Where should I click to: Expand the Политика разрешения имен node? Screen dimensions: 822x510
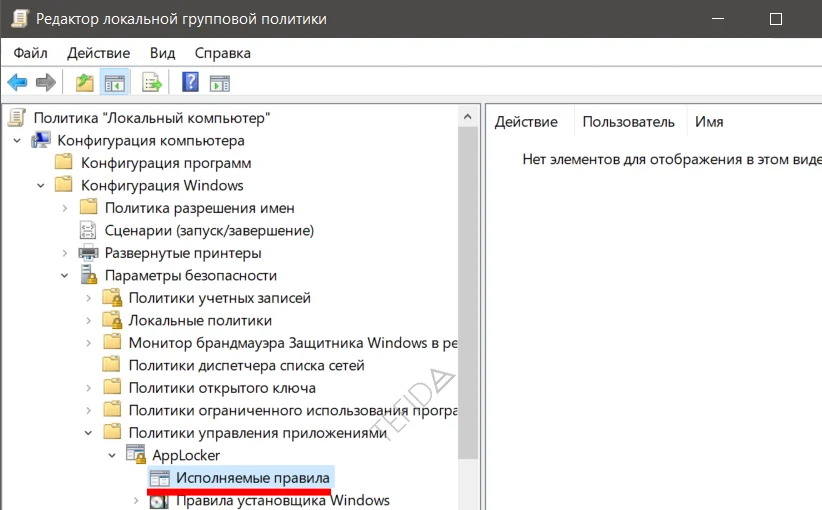pyautogui.click(x=64, y=208)
